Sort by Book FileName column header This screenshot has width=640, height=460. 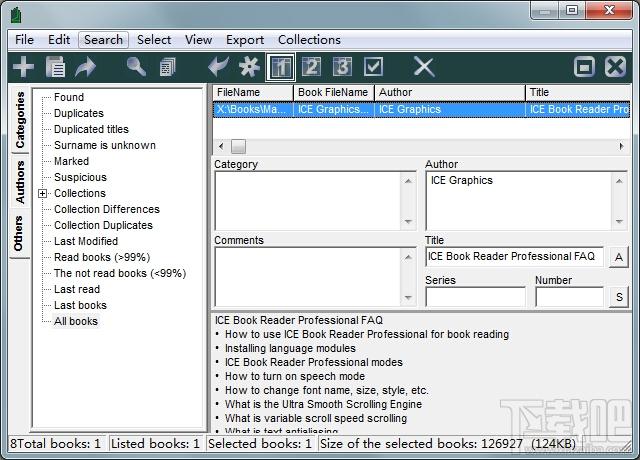point(334,92)
